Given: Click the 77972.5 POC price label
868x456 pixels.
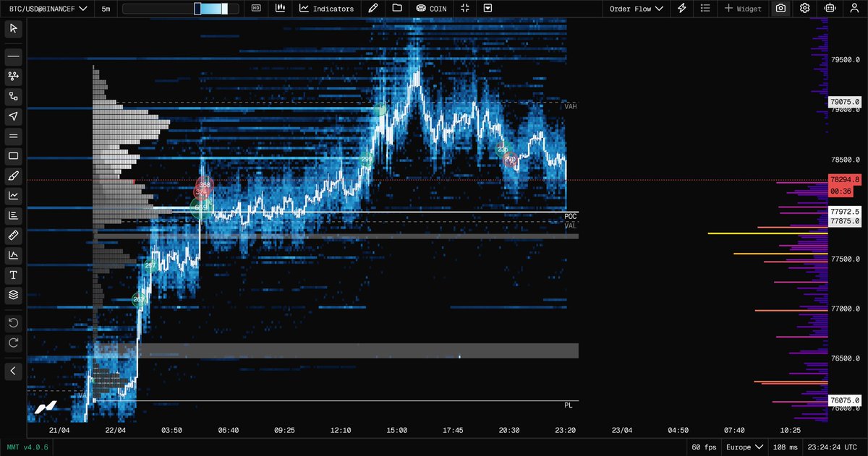Looking at the screenshot, I should [x=845, y=212].
